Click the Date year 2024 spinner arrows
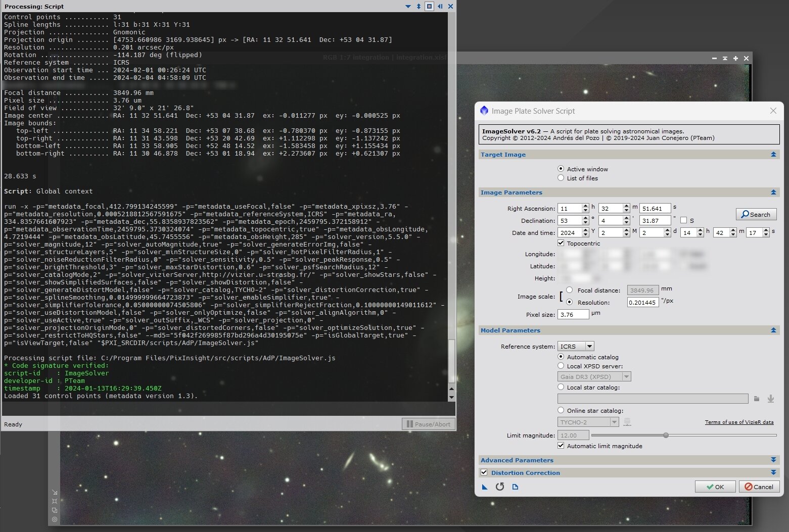The height and width of the screenshot is (532, 789). [585, 232]
